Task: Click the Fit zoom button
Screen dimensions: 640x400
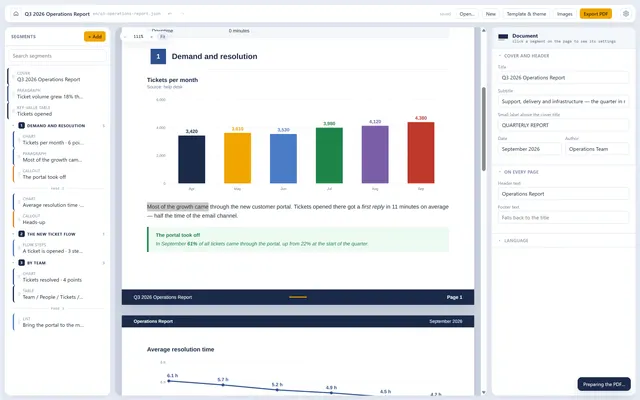Action: (x=162, y=37)
